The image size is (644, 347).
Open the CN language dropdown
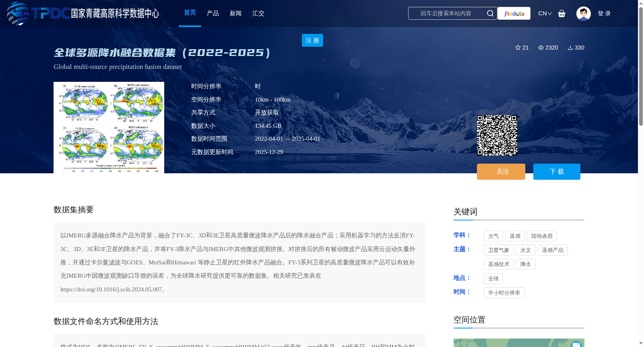click(x=545, y=13)
